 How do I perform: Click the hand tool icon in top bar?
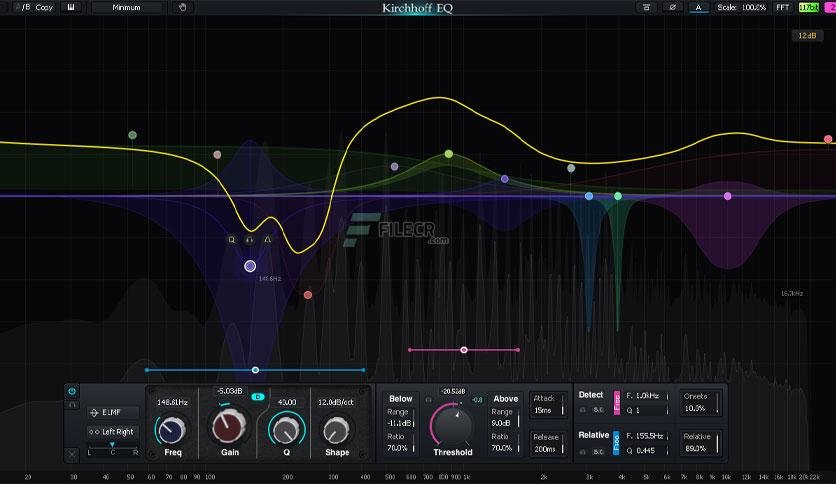[x=182, y=7]
